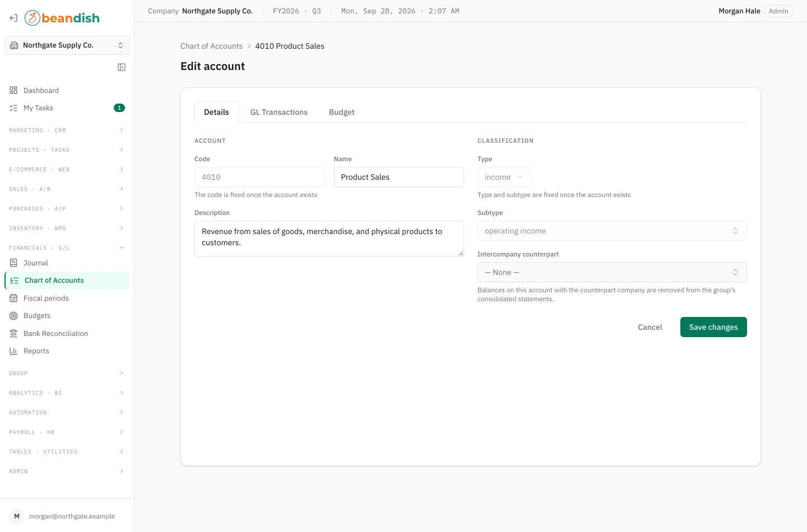Expand the Group section
This screenshot has width=807, height=532.
coord(67,374)
